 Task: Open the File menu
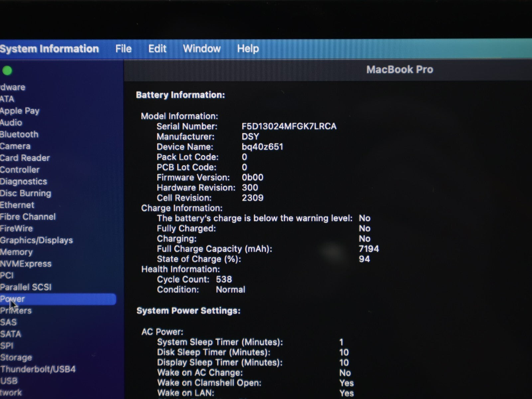click(x=123, y=49)
